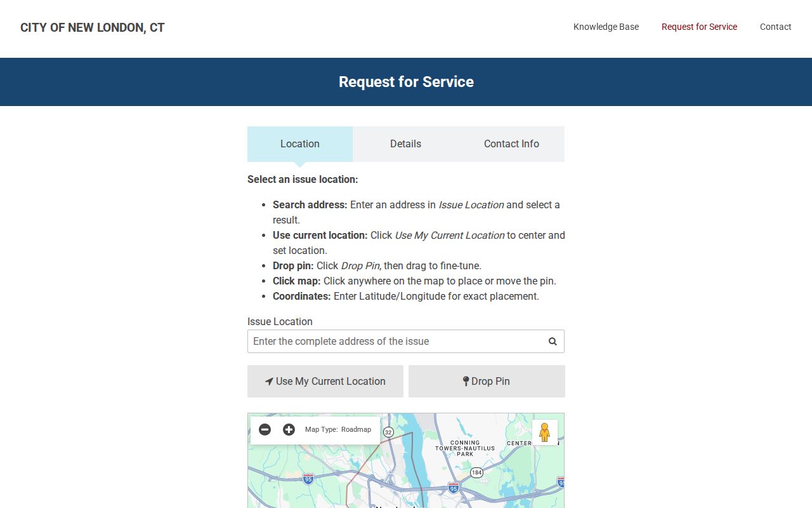
Task: Click the Interstate 95 shield near Route 184
Action: [x=454, y=487]
